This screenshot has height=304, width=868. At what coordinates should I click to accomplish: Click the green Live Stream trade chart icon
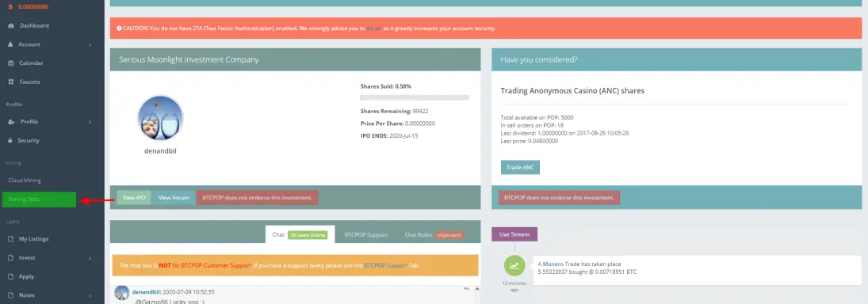click(514, 266)
